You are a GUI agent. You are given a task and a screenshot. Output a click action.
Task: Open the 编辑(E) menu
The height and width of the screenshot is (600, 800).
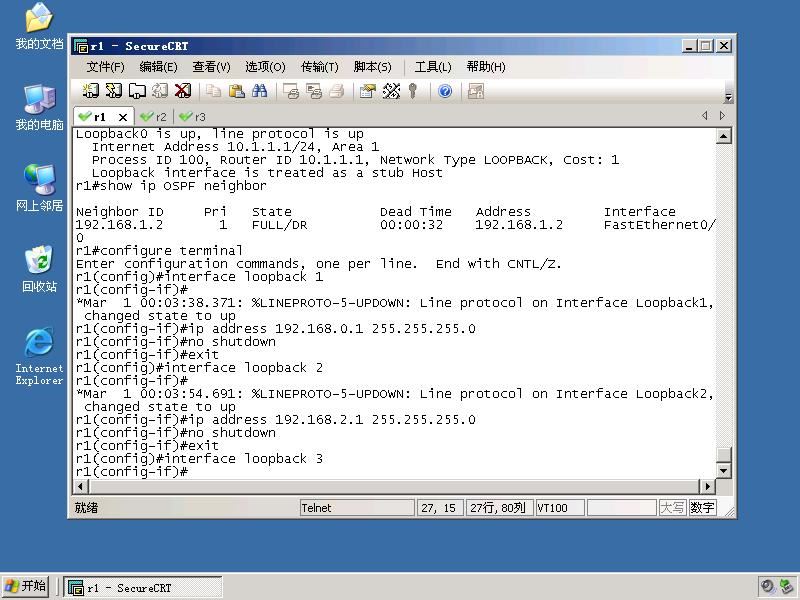[158, 67]
